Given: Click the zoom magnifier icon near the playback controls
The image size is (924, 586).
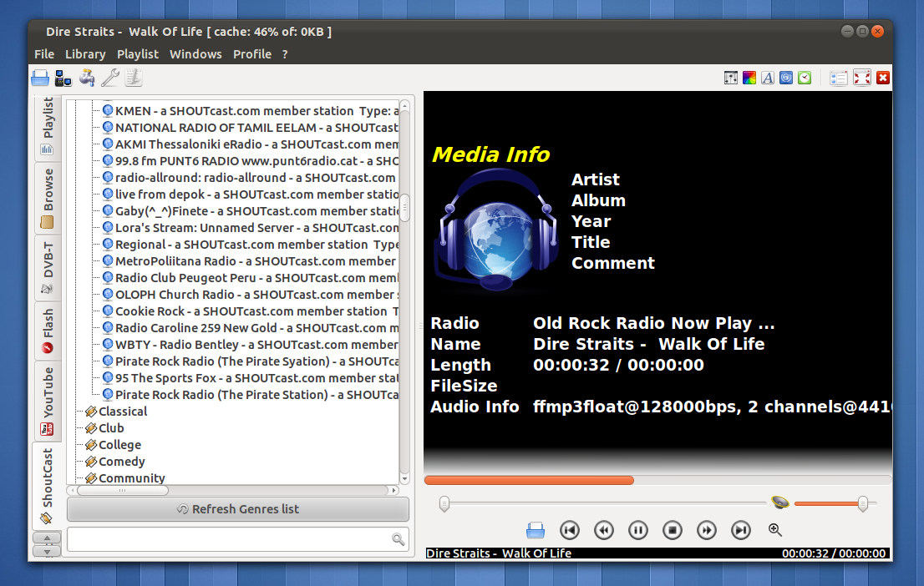Looking at the screenshot, I should [775, 529].
